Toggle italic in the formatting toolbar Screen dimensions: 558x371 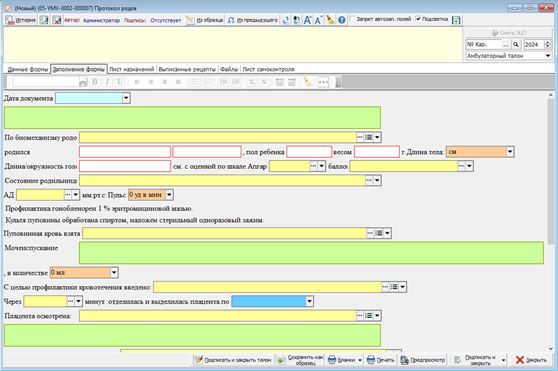coord(107,82)
